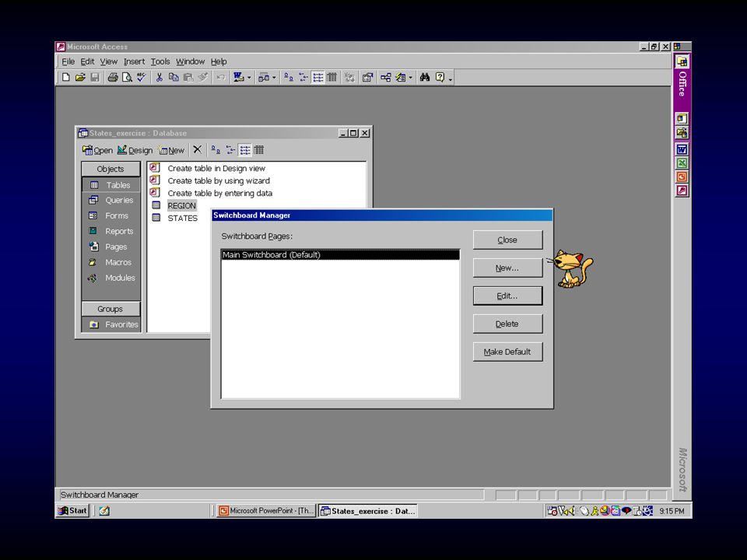Click the Microsoft Access Help icon

440,77
